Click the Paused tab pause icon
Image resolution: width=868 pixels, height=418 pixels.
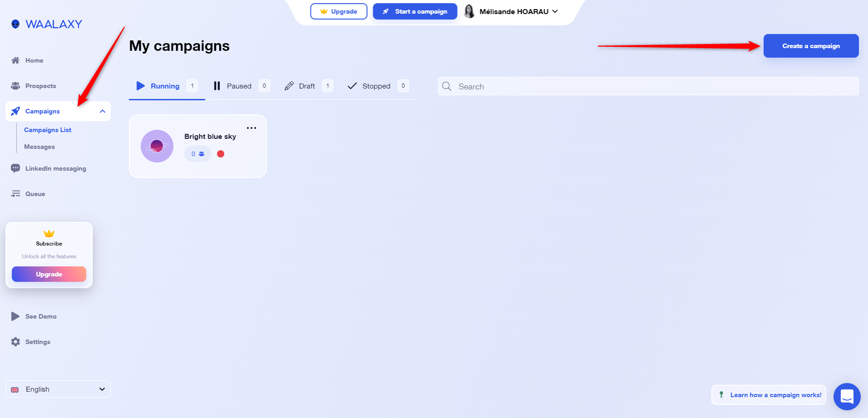217,86
